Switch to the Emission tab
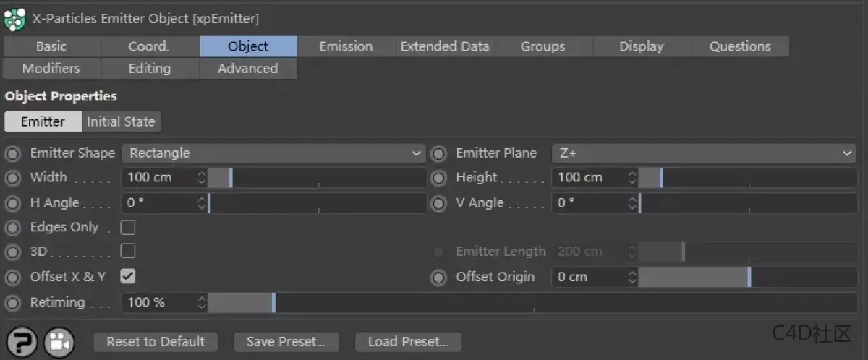This screenshot has width=868, height=360. coord(346,46)
